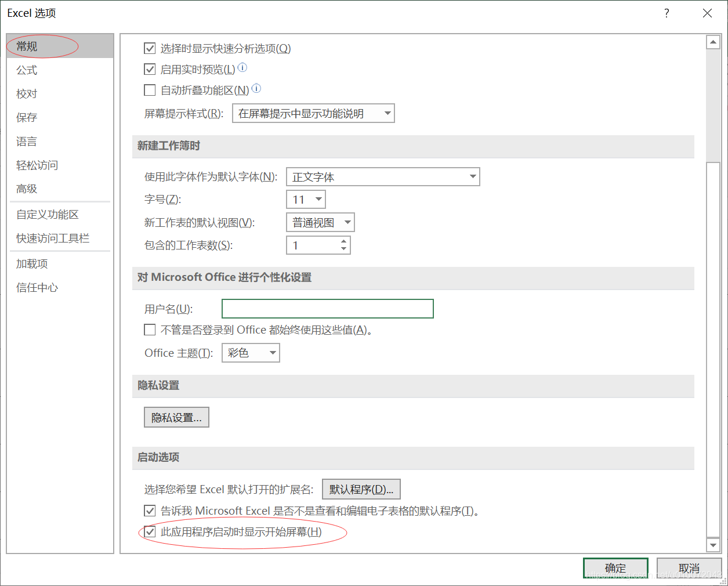Screen dimensions: 728x586
Task: Uncheck 选择时显示快速分析选项
Action: [150, 48]
